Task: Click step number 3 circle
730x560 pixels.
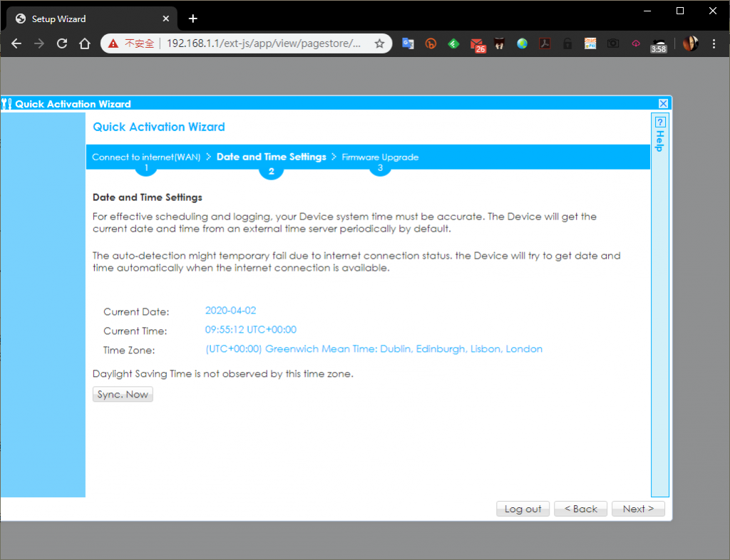Action: pos(380,168)
